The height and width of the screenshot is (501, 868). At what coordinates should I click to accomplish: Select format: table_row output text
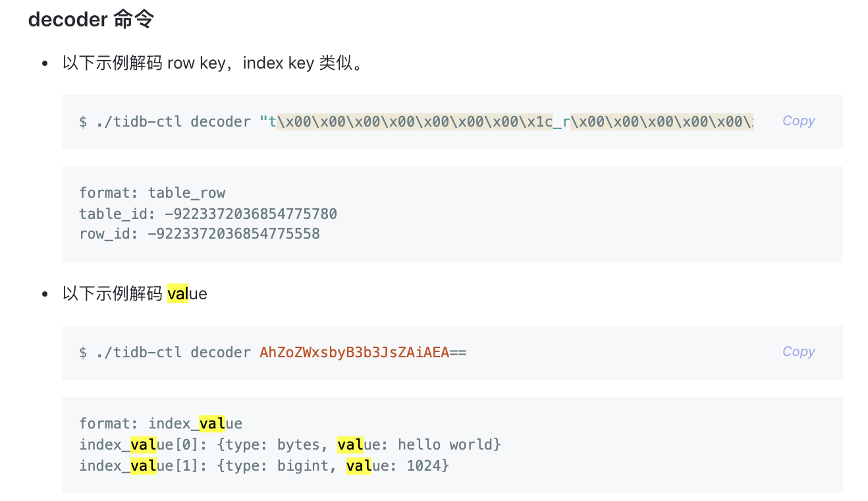(151, 192)
